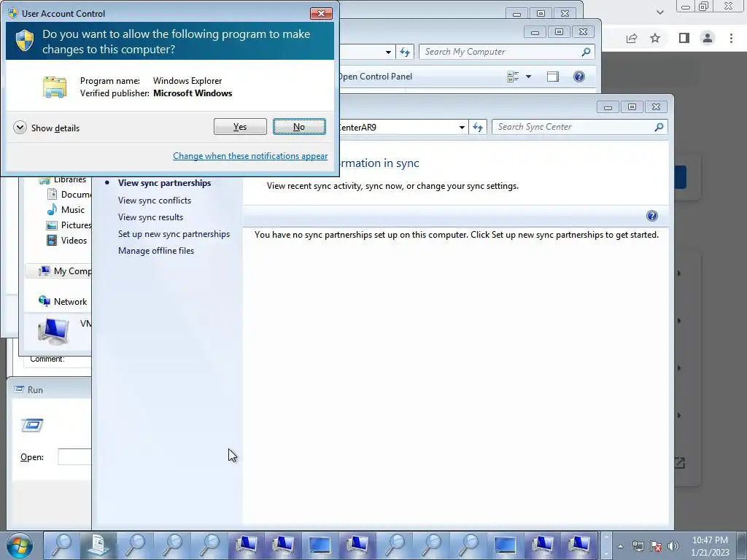
Task: Click the computer icon in details pane
Action: [53, 331]
